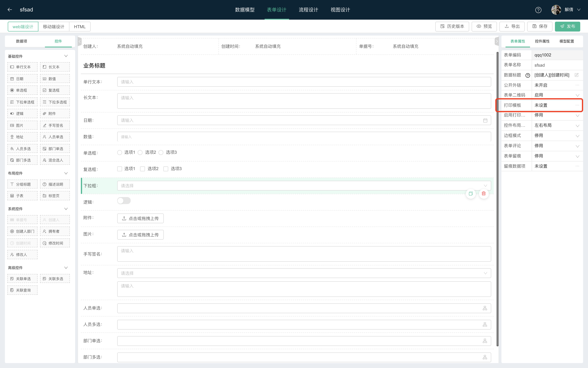588x368 pixels.
Task: Switch to 视图设计 tab
Action: click(340, 10)
